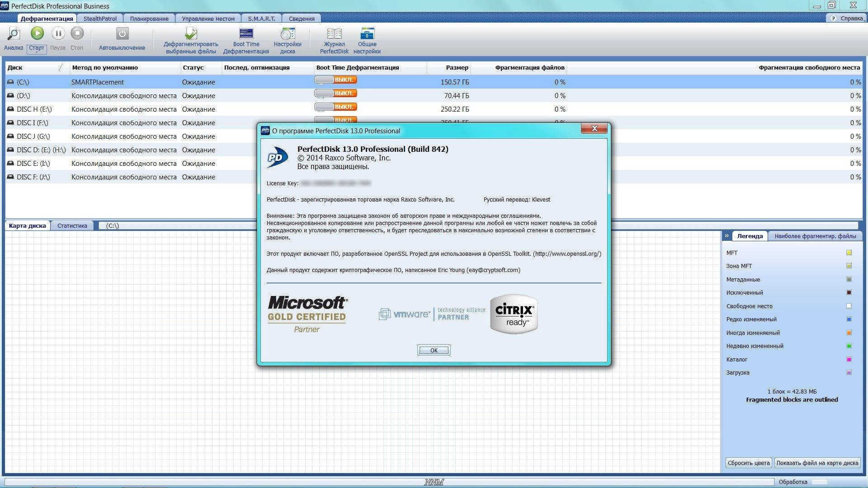868x488 pixels.
Task: Change the Исключенный color swatch
Action: coord(849,293)
